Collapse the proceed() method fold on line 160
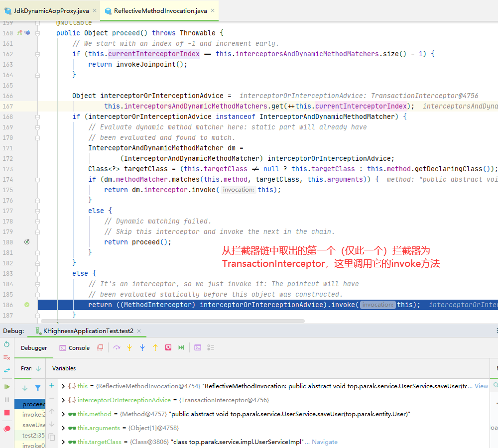Screen dimensions: 498x448 pos(37,33)
